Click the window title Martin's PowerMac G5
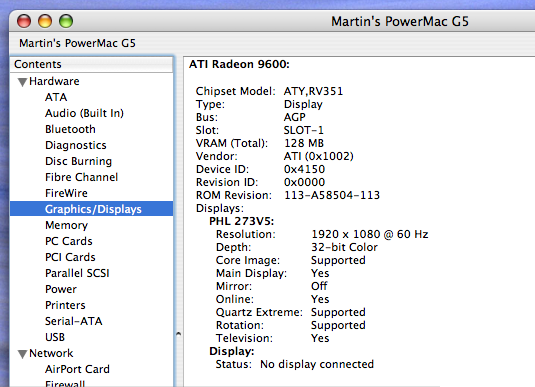 click(x=400, y=22)
